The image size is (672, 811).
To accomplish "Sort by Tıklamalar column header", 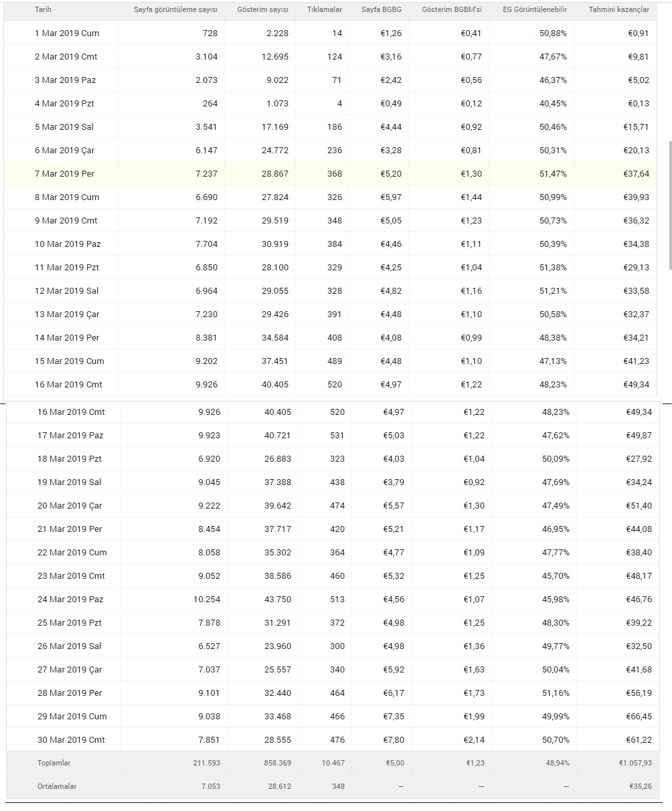I will tap(325, 10).
